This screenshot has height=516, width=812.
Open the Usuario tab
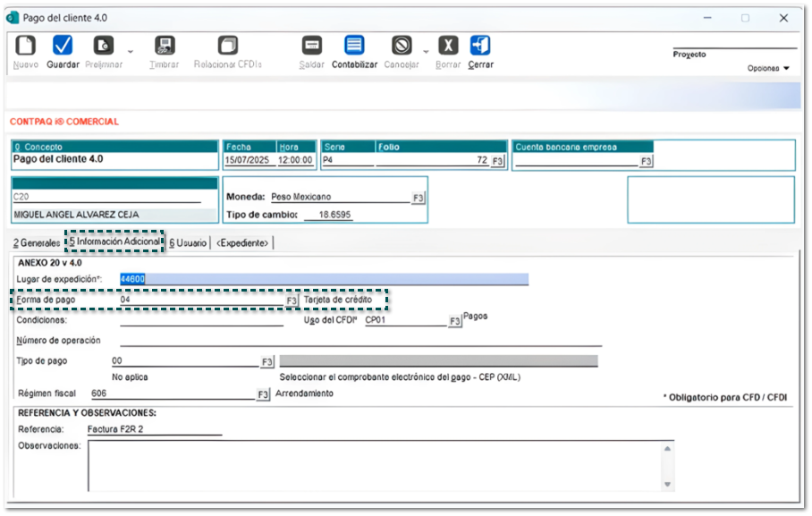click(188, 242)
